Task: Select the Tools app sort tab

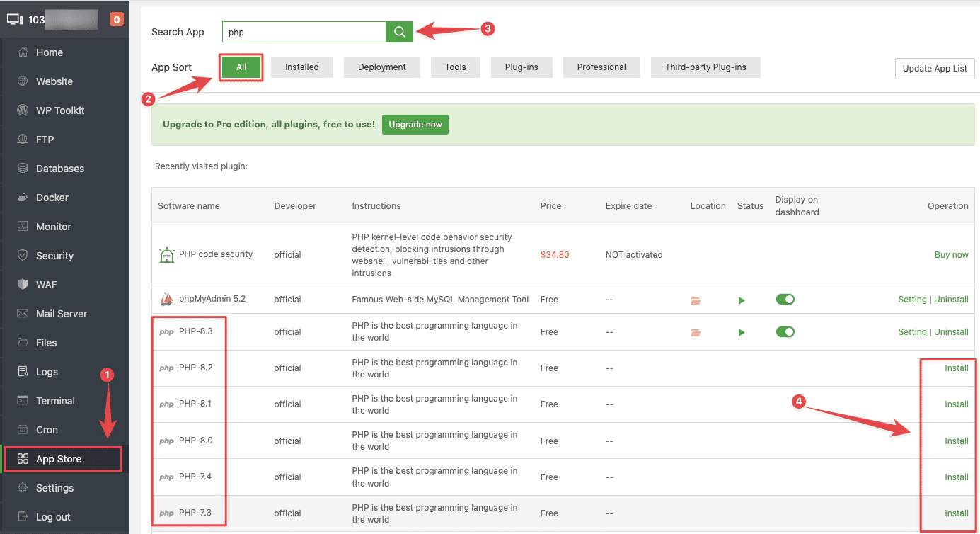Action: (456, 67)
